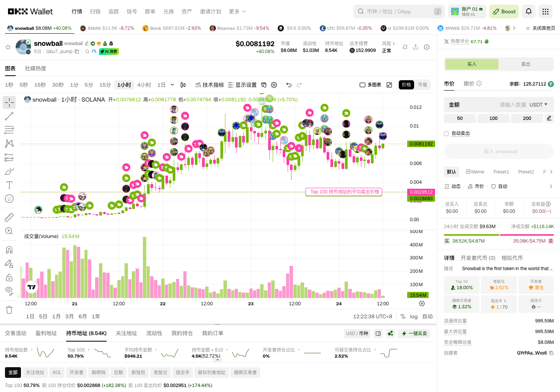Open the USDT currency selector dropdown

pos(539,104)
